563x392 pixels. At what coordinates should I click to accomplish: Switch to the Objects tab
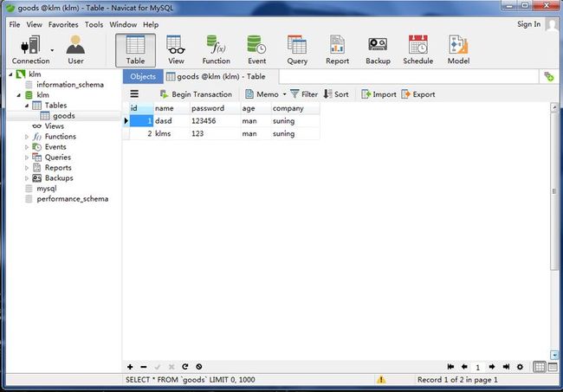(143, 76)
